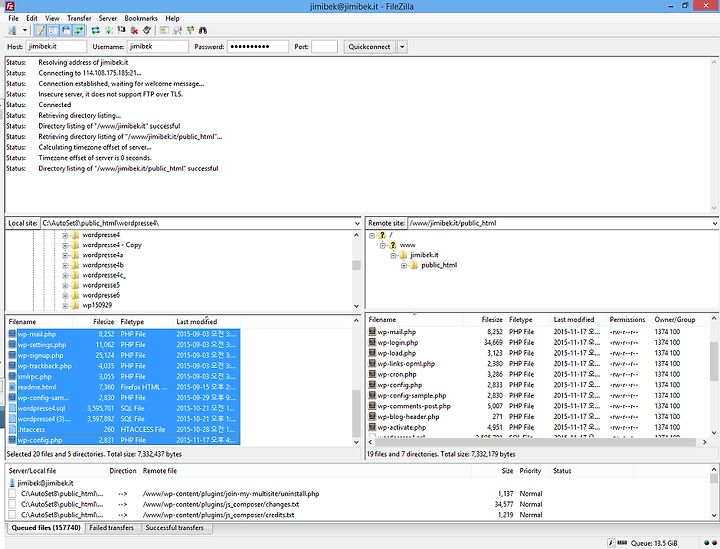Open the directory listing filters dialog
720x549 pixels.
(x=164, y=30)
